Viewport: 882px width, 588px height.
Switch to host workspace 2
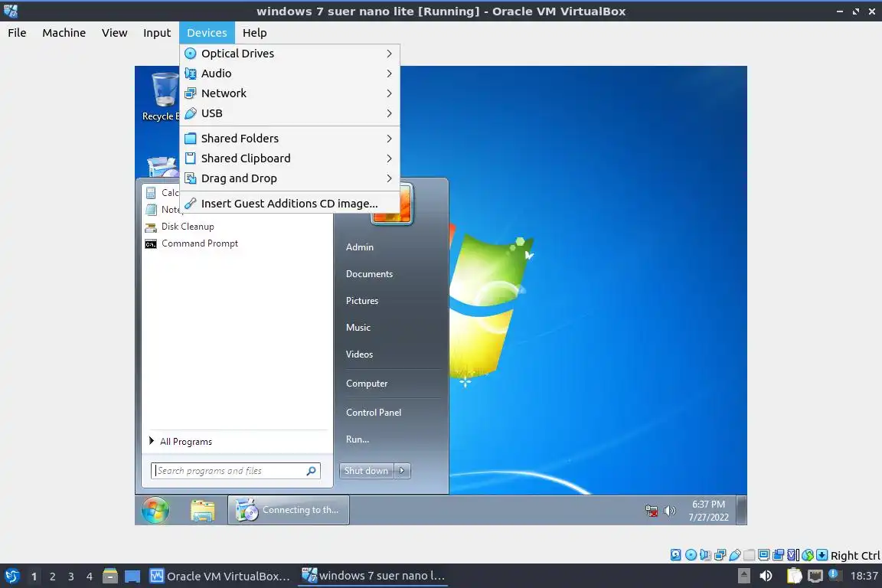pyautogui.click(x=52, y=577)
